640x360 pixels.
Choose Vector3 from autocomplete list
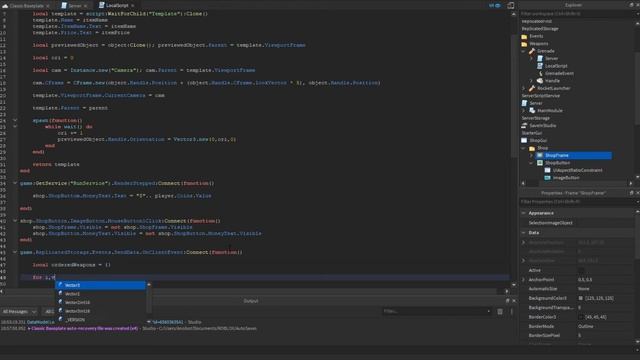(100, 285)
